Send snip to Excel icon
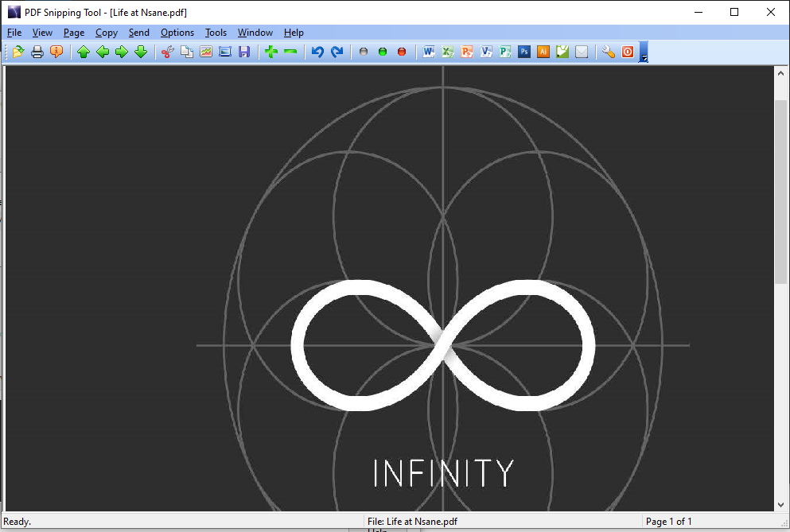The height and width of the screenshot is (532, 790). [448, 52]
